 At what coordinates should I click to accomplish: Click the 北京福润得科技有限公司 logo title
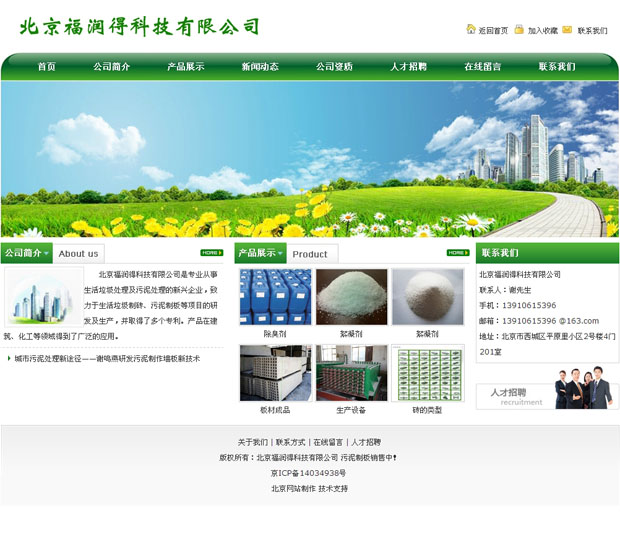[x=139, y=27]
